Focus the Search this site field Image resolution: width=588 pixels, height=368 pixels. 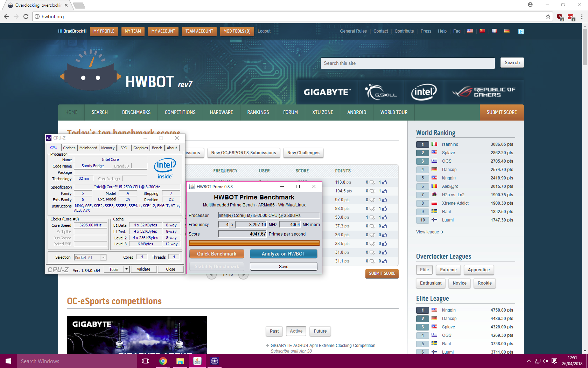coord(408,63)
